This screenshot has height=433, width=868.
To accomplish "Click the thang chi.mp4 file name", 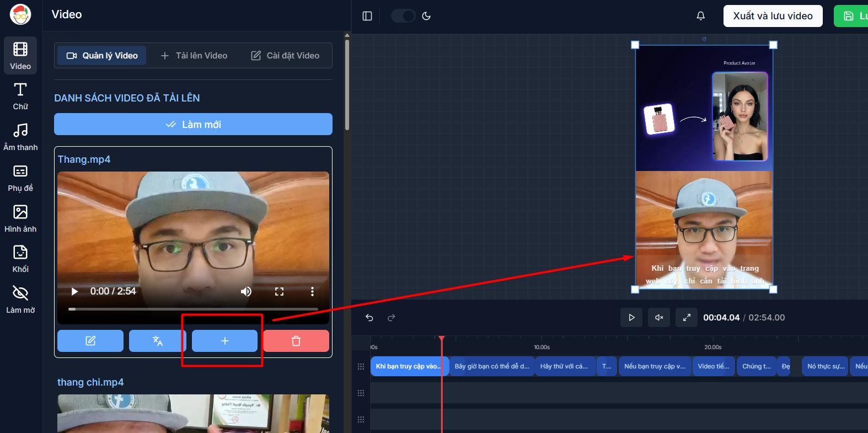I will 90,382.
